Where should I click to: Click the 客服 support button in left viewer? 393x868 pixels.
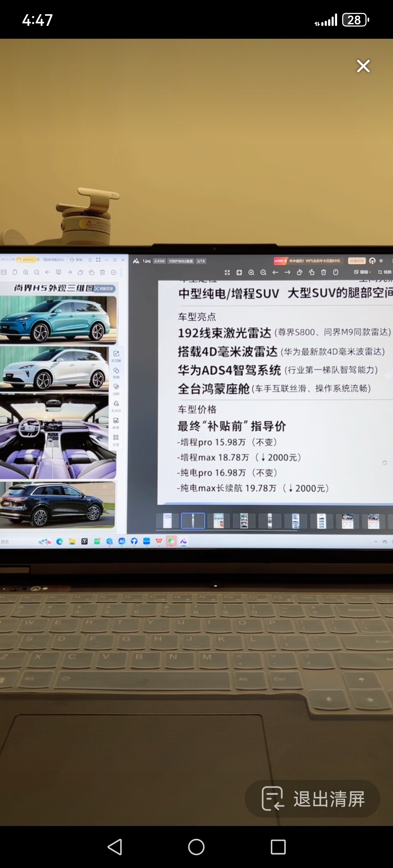coord(76,260)
